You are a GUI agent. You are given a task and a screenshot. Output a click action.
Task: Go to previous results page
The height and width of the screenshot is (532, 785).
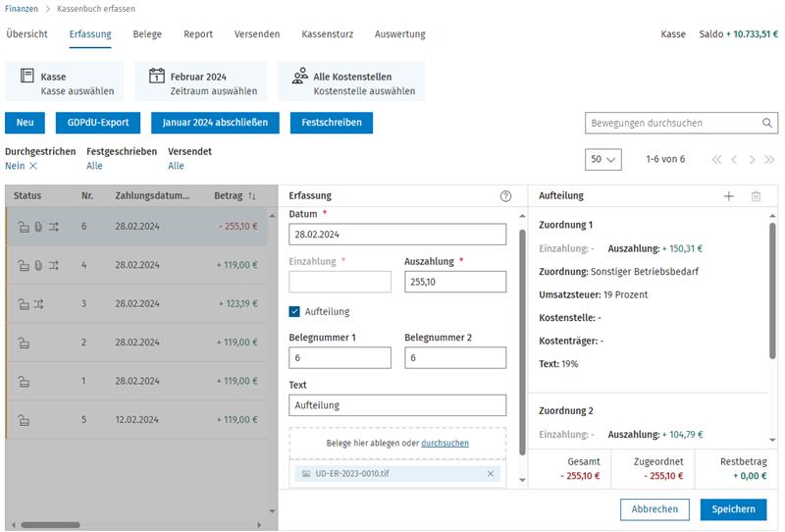tap(734, 160)
